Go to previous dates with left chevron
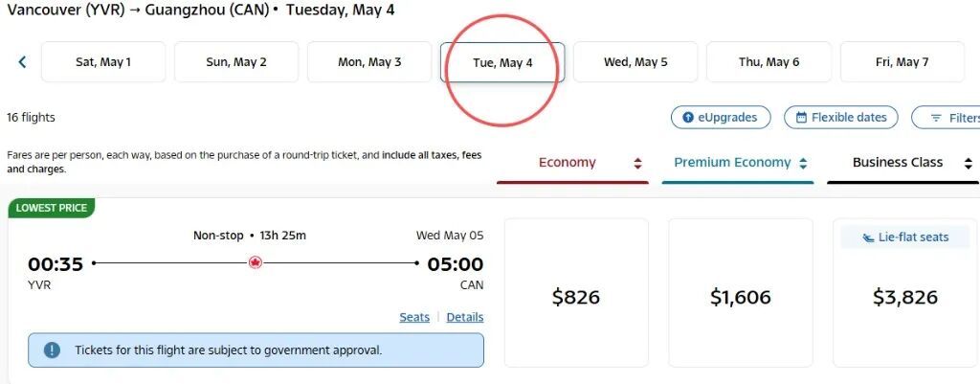The height and width of the screenshot is (384, 980). (x=23, y=62)
